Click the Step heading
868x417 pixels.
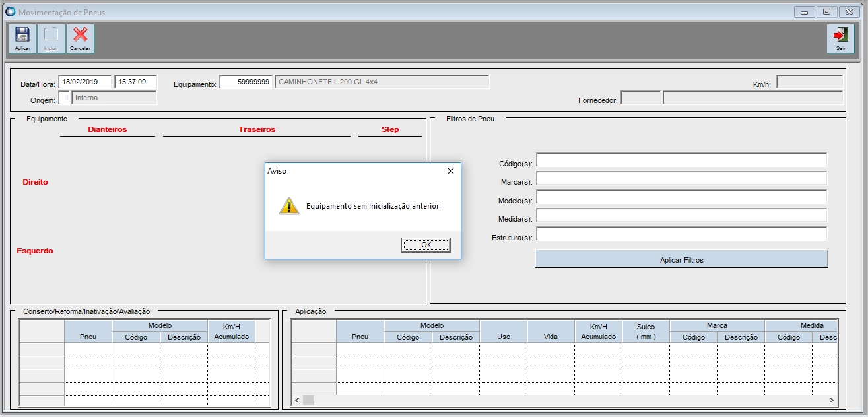click(390, 129)
